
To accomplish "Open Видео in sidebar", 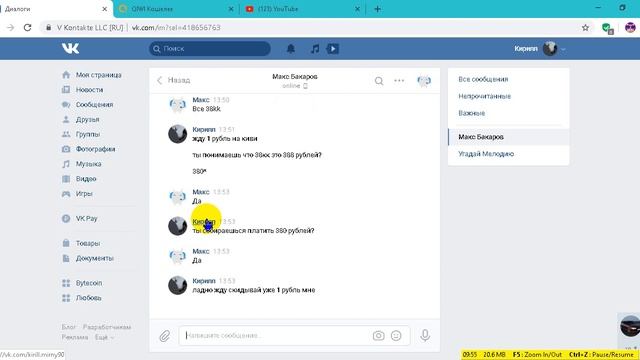I will (x=86, y=179).
